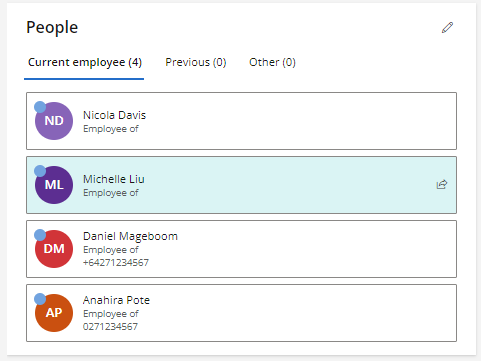Click blue status dot on Anahira Pote avatar
The height and width of the screenshot is (361, 481).
(x=40, y=299)
